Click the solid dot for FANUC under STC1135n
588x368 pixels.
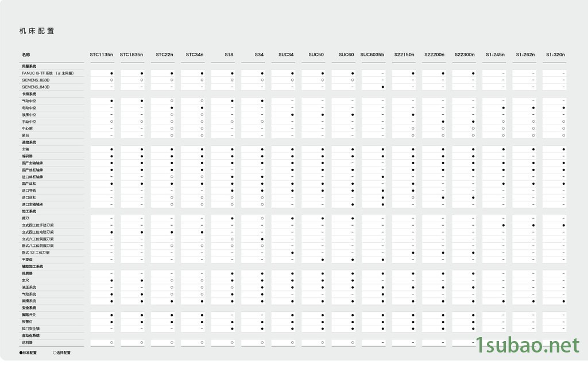(112, 73)
